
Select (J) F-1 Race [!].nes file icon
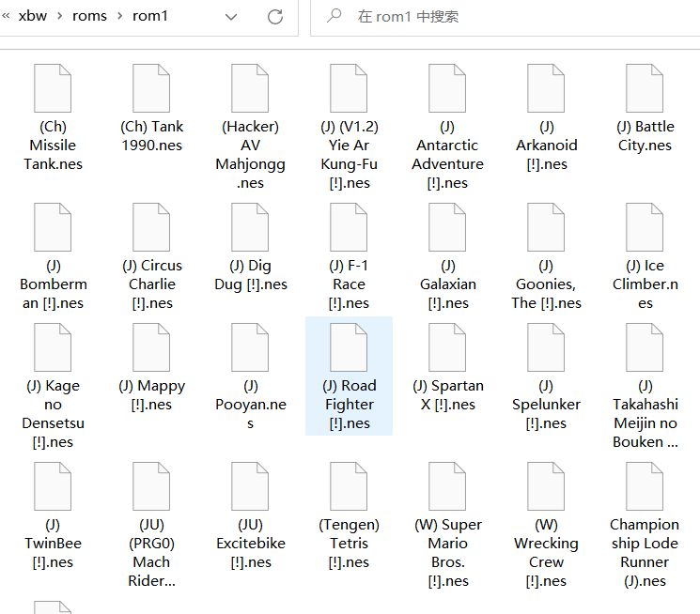point(349,227)
